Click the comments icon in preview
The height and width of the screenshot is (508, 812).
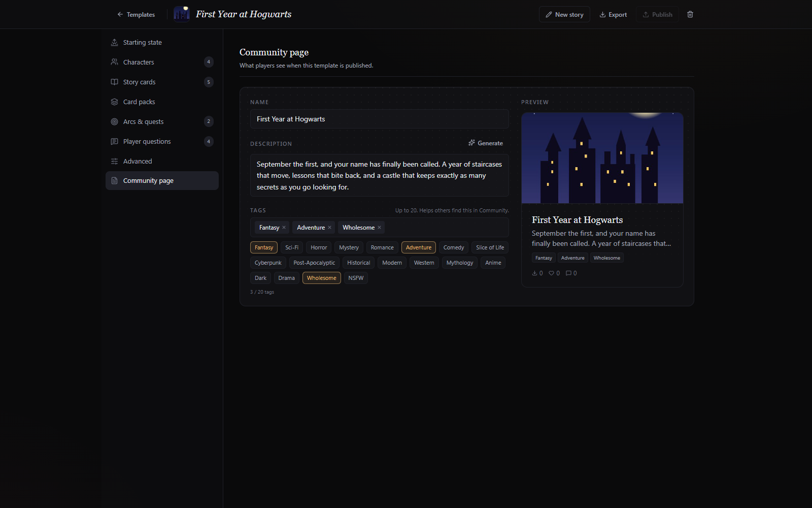(568, 273)
